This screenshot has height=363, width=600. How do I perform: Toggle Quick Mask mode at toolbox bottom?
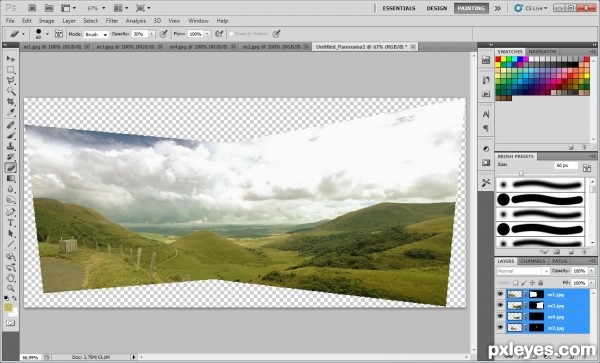pyautogui.click(x=10, y=323)
